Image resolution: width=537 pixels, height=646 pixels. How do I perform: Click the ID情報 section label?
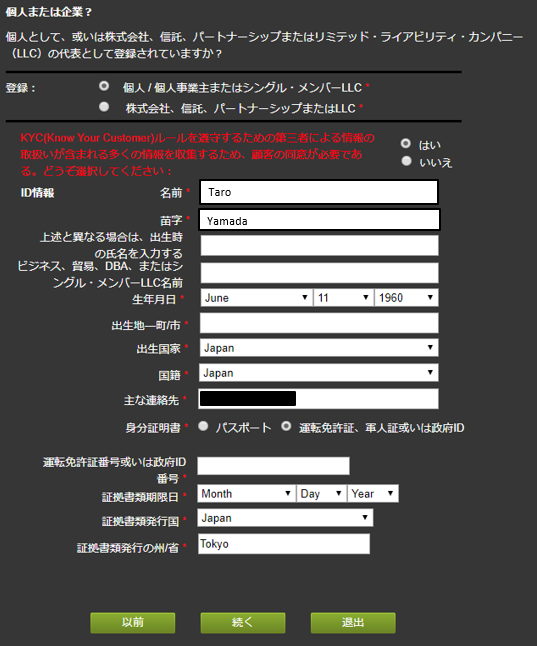point(38,192)
